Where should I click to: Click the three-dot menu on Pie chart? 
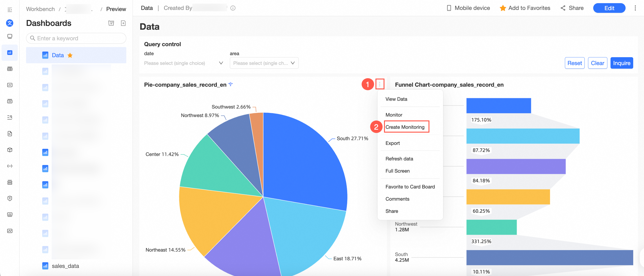point(379,84)
